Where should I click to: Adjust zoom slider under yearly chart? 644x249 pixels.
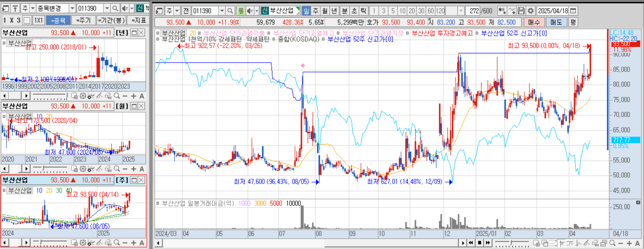coord(51,96)
